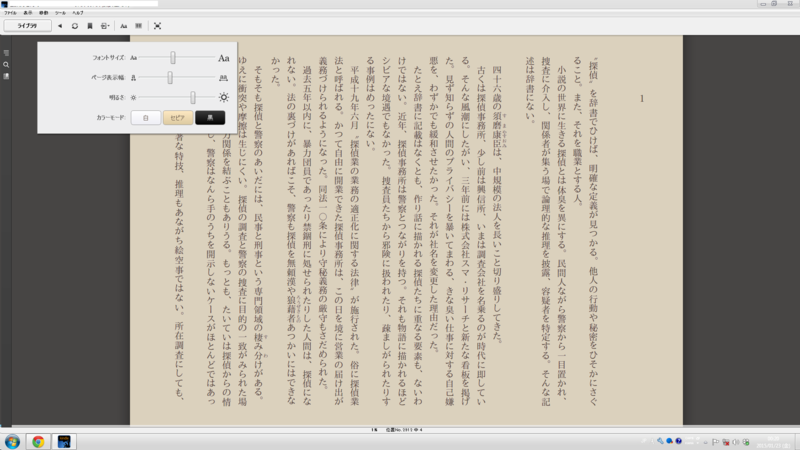
Task: Select the 白 white color mode
Action: (x=145, y=118)
